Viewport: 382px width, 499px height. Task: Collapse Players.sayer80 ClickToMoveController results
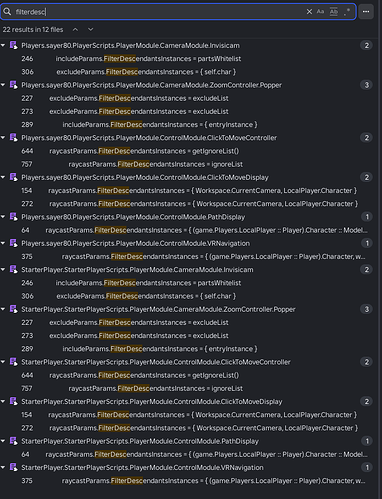point(3,137)
